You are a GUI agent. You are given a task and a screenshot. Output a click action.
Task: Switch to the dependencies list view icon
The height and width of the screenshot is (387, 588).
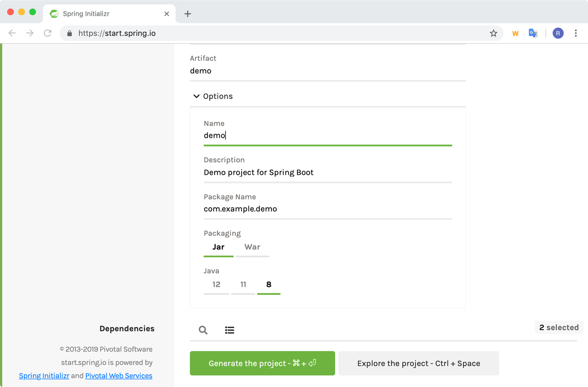coord(229,330)
